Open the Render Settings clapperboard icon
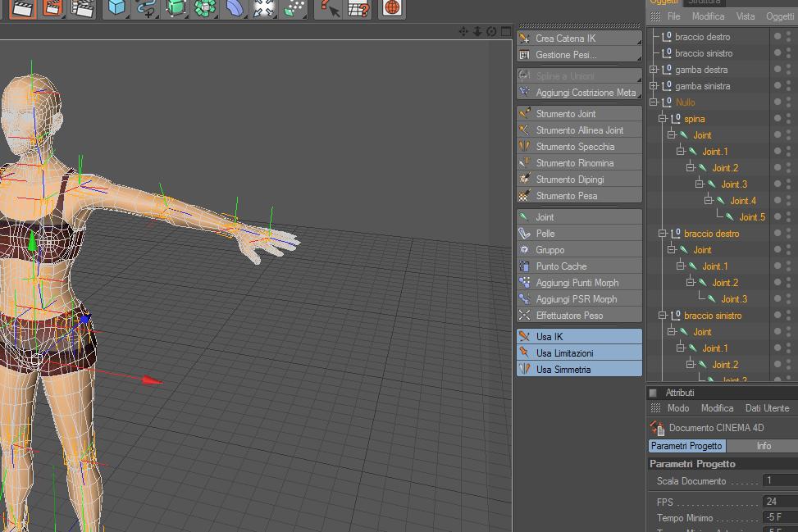The image size is (798, 532). [83, 7]
